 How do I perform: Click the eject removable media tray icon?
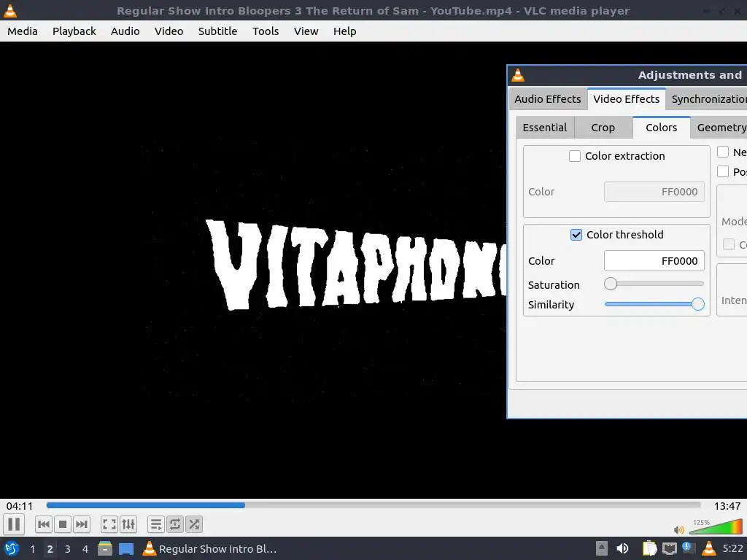click(602, 548)
